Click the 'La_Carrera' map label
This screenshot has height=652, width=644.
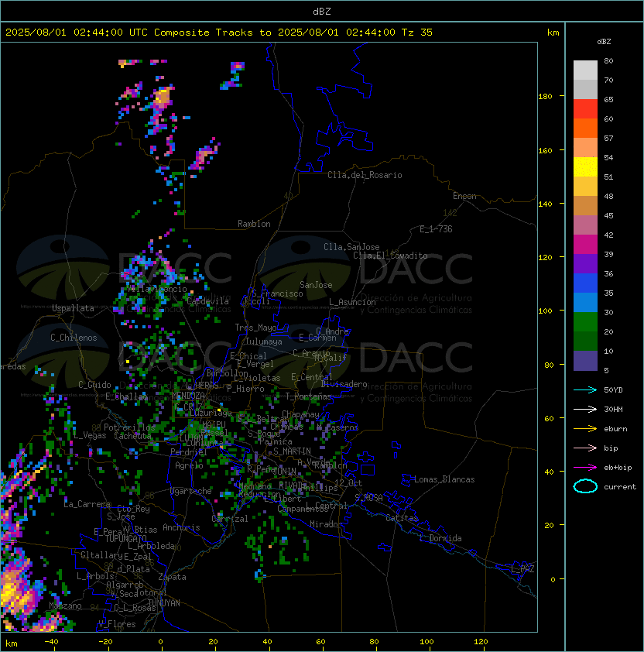click(x=87, y=504)
